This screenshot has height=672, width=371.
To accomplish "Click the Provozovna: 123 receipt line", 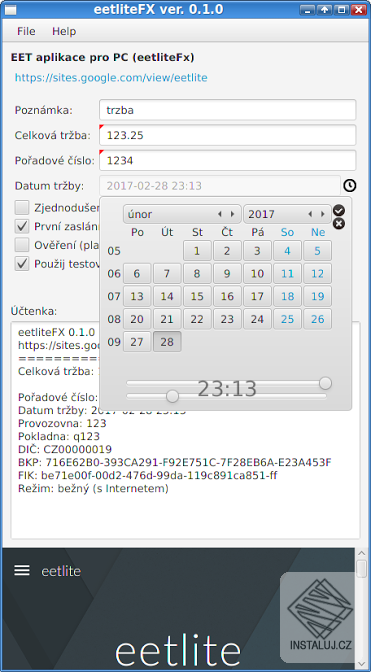I will pos(62,423).
